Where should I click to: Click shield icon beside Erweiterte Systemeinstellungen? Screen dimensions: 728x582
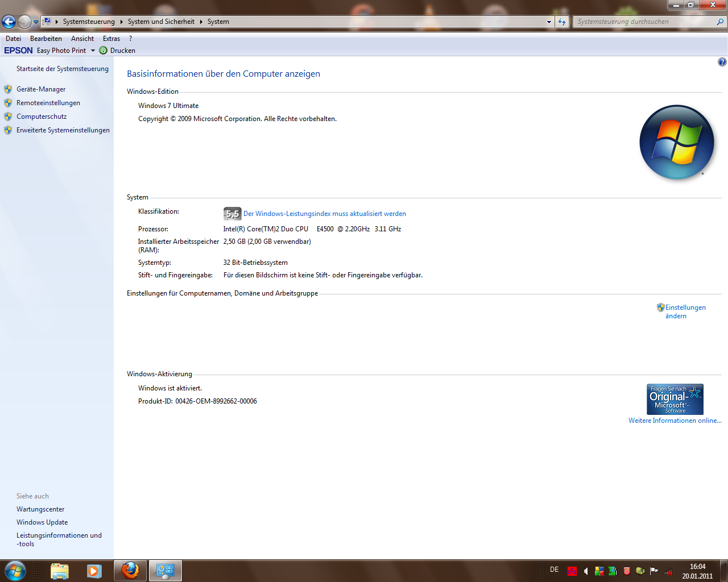pos(8,130)
